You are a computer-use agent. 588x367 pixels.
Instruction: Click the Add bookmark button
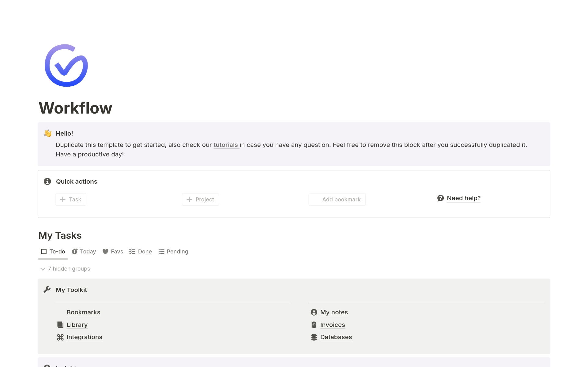[337, 200]
